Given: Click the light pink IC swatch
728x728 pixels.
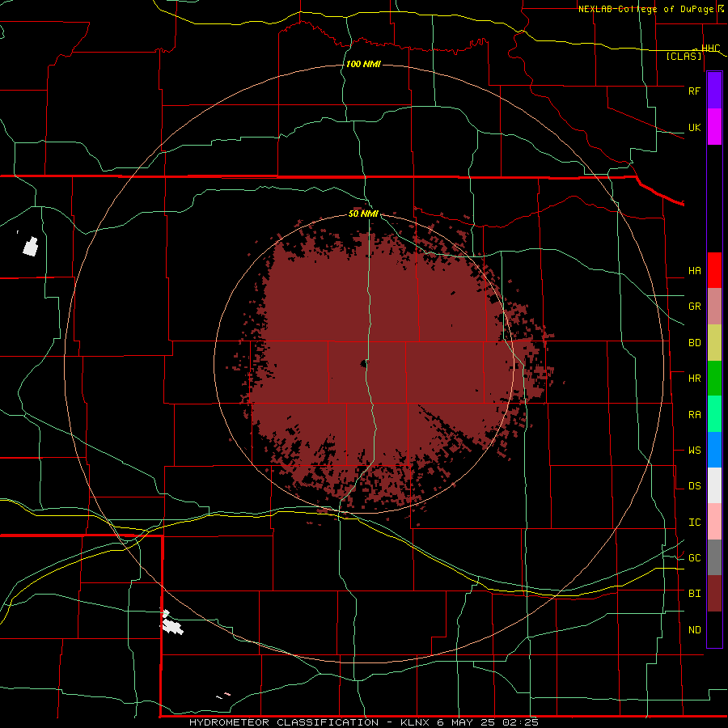Looking at the screenshot, I should coord(714,522).
